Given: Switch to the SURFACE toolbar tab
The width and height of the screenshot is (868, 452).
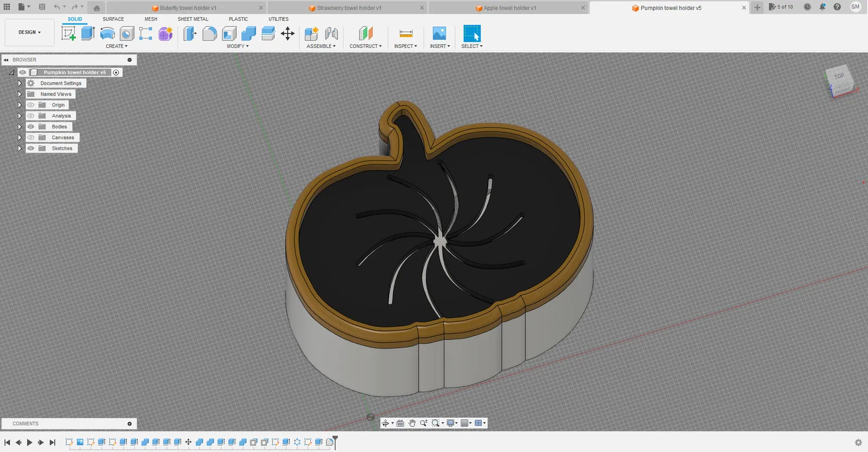Looking at the screenshot, I should pyautogui.click(x=113, y=19).
